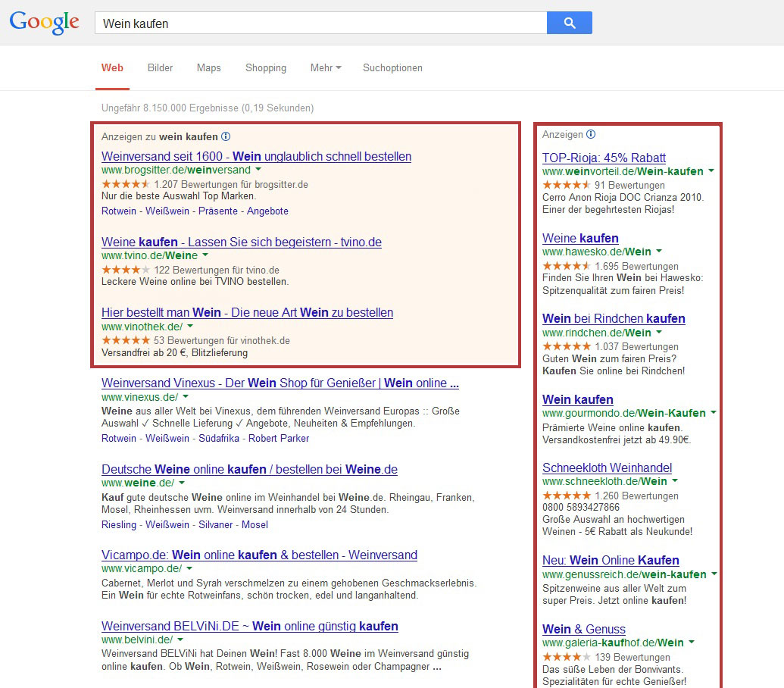Click the Ungefähr 8.150.000 Ergebnisse text
The width and height of the screenshot is (784, 688).
(x=208, y=108)
